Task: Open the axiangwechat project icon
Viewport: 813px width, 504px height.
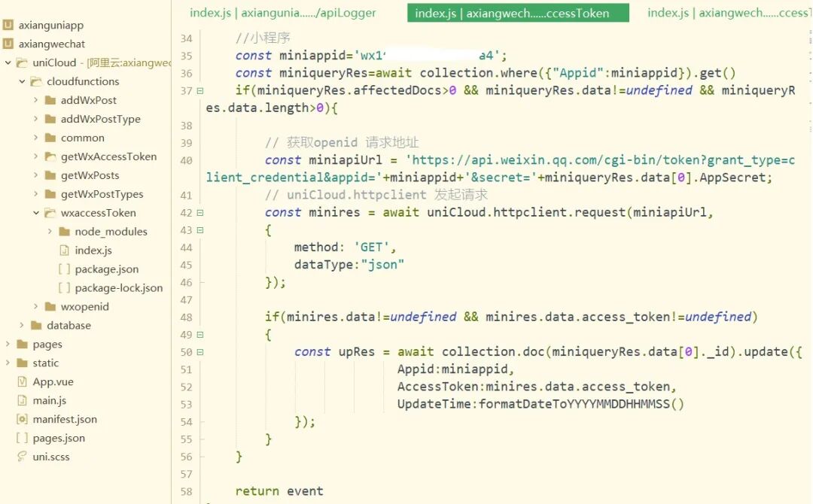Action: tap(8, 44)
